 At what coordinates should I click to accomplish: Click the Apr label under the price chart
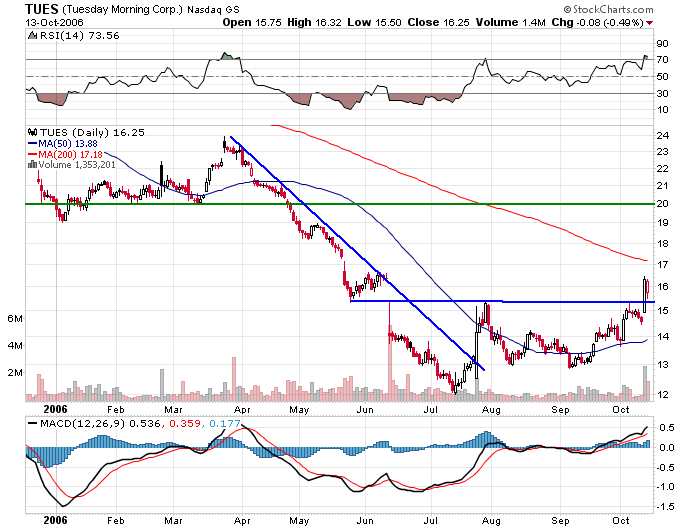[x=242, y=410]
